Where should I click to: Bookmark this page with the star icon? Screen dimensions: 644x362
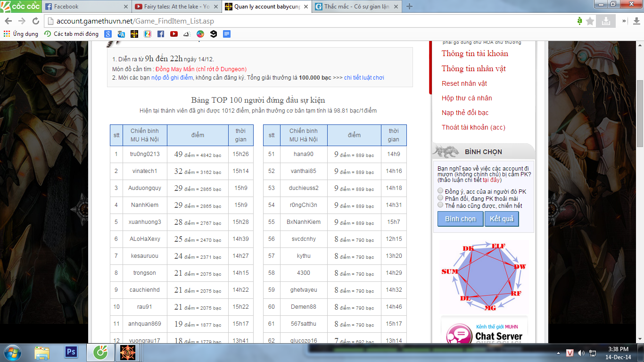point(590,21)
